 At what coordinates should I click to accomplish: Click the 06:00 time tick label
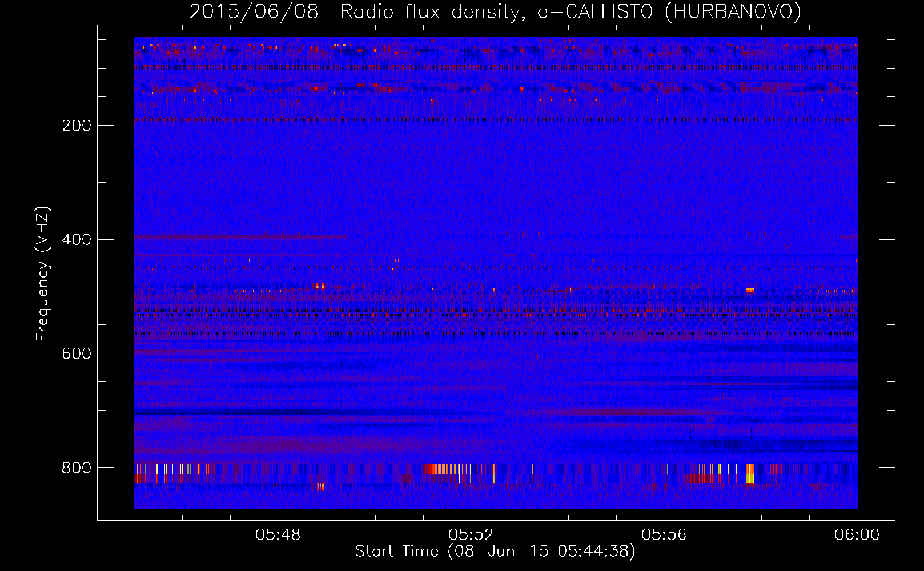857,535
